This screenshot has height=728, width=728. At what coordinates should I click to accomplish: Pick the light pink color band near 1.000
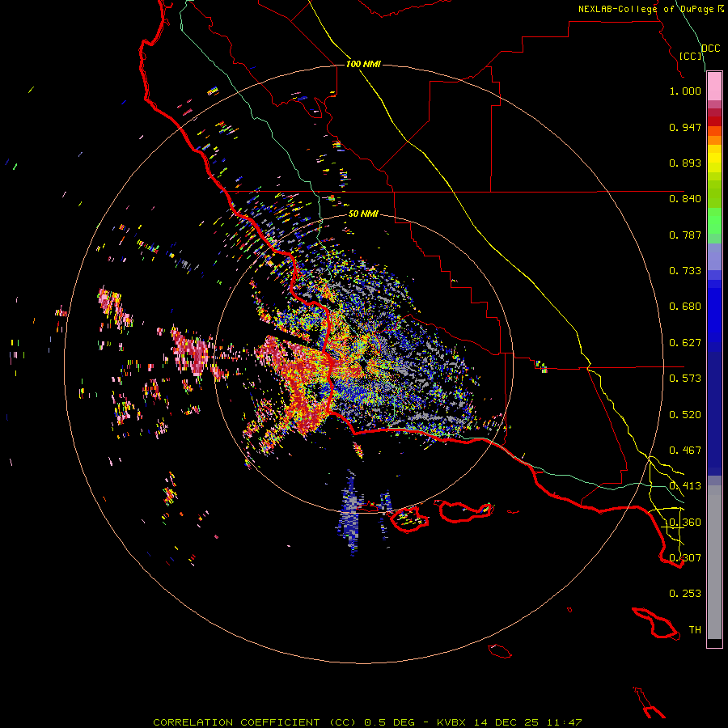pos(714,87)
